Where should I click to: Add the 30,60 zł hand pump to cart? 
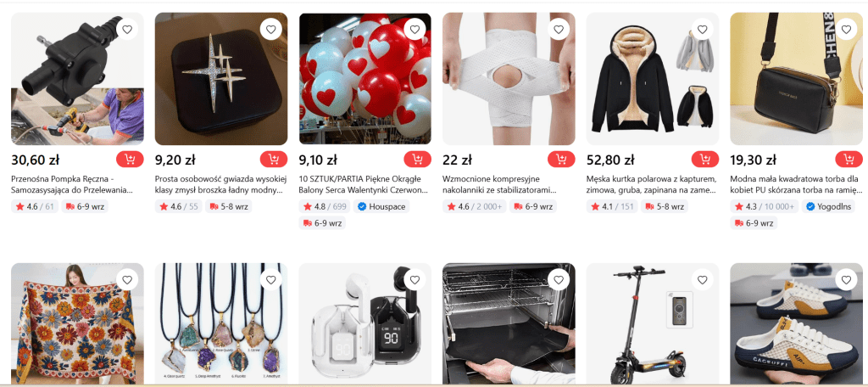[x=130, y=160]
